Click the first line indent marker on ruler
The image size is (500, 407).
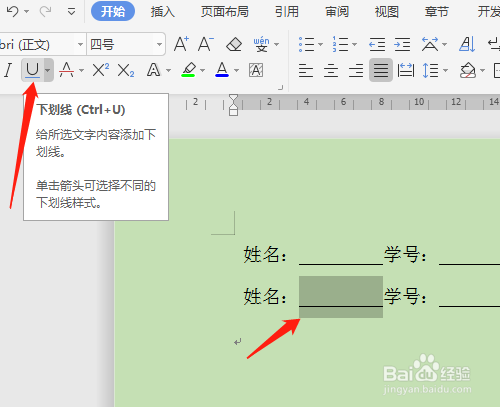234,99
